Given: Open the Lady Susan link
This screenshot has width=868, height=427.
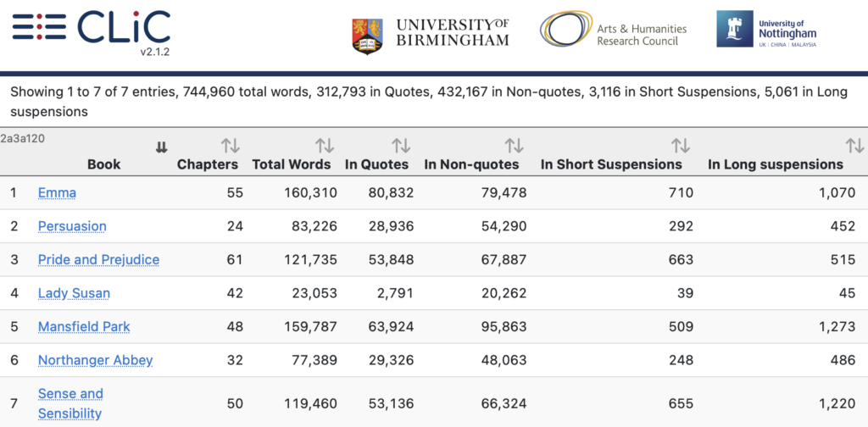Looking at the screenshot, I should click(x=74, y=293).
